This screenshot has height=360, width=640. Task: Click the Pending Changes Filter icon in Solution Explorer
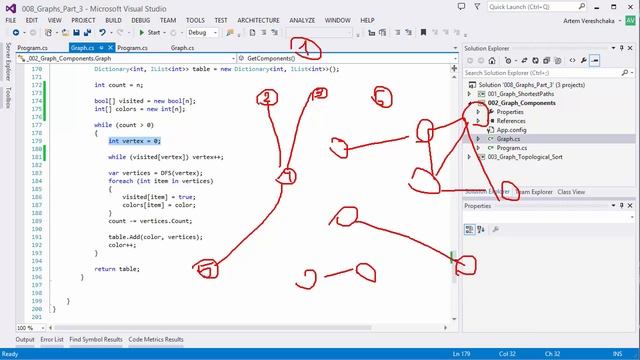pos(508,60)
